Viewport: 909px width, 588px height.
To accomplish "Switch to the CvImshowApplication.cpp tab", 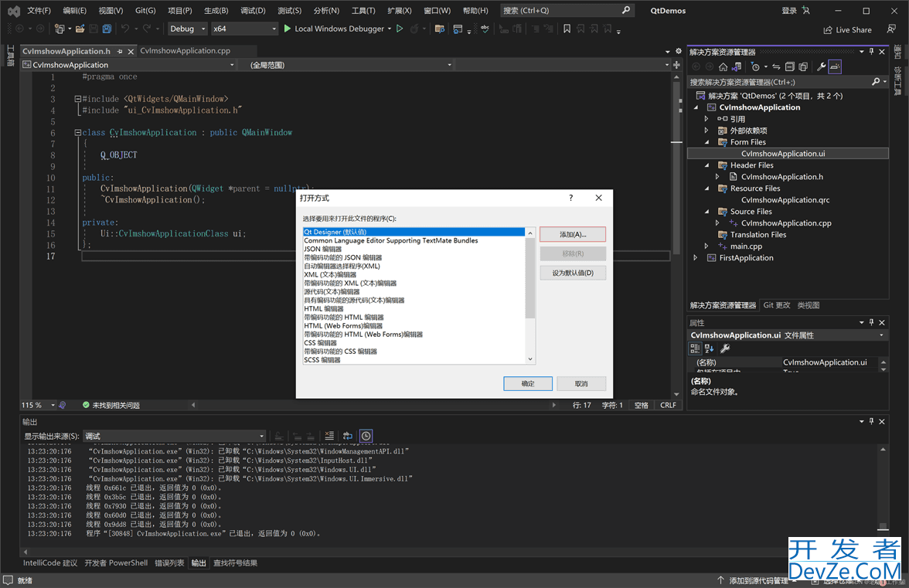I will click(185, 50).
